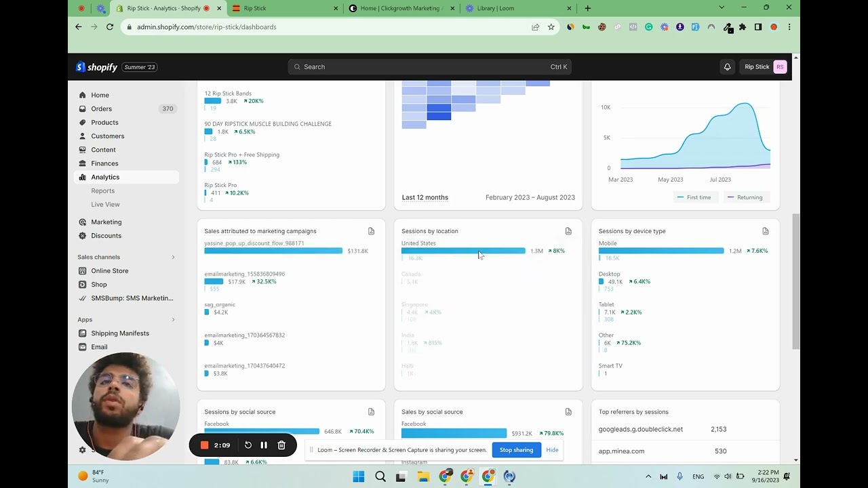Viewport: 868px width, 488px height.
Task: Open Chrome extensions puzzle icon
Action: (743, 27)
